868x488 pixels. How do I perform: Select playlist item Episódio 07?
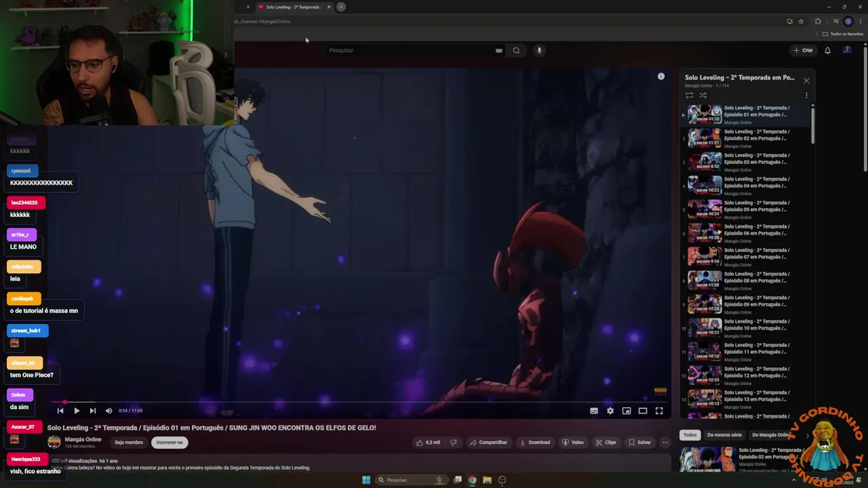746,256
